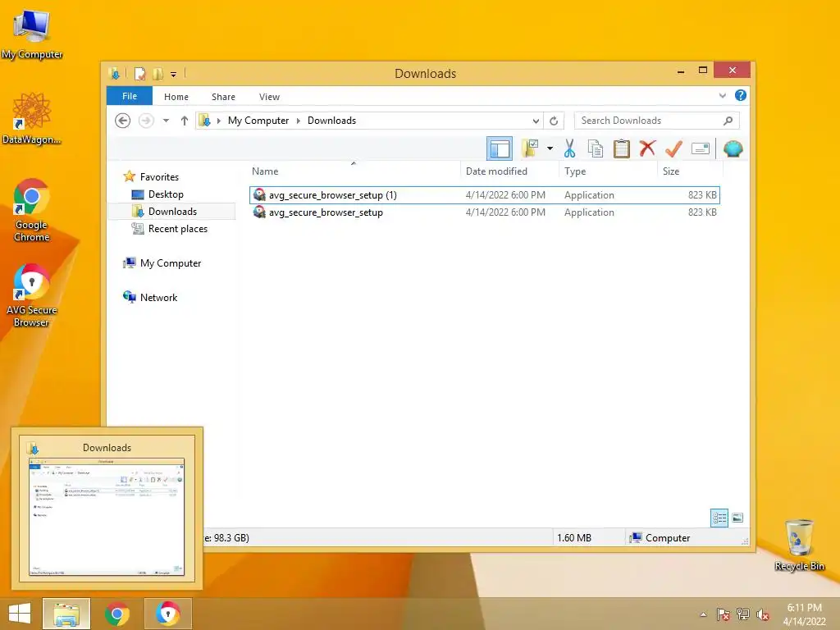Refresh the Downloads folder view

point(554,121)
